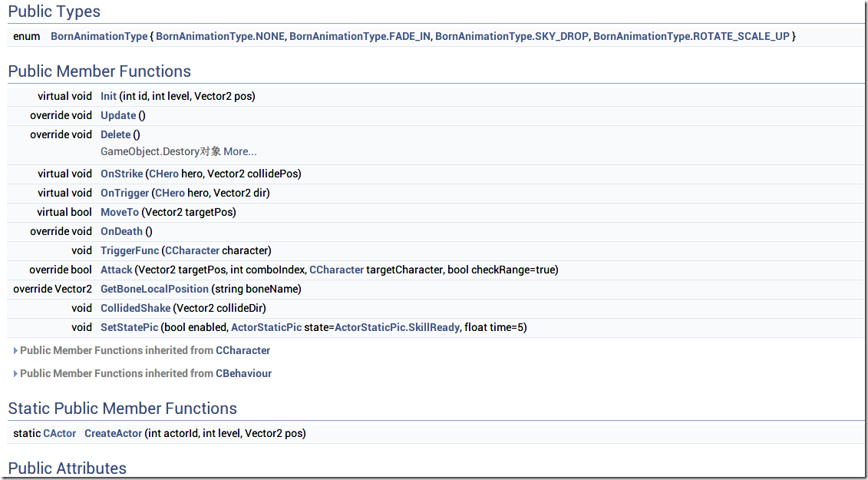Click the Static Public Member Functions heading
868x480 pixels.
[x=123, y=409]
